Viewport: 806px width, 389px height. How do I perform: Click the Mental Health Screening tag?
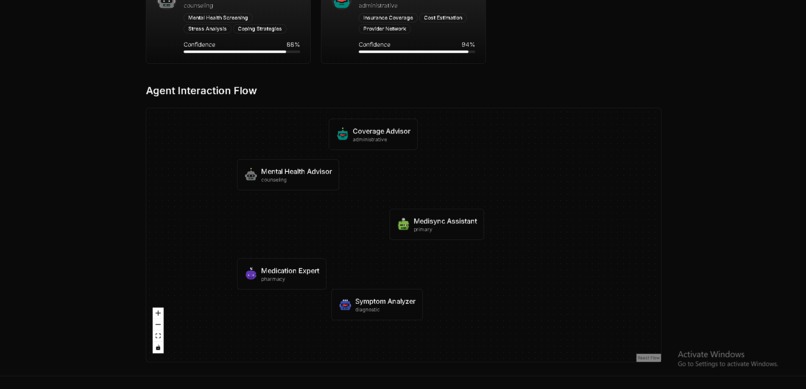coord(218,18)
